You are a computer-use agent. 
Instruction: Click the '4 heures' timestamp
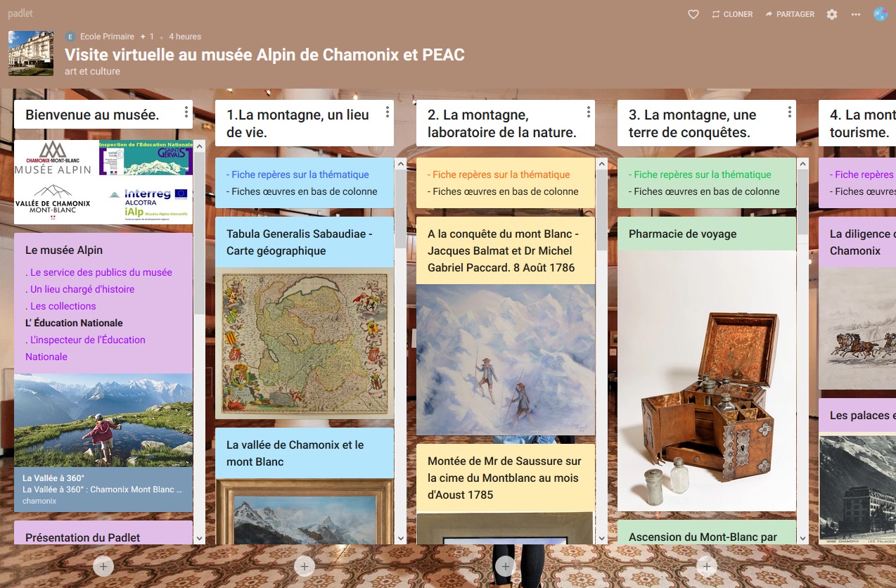coord(185,37)
